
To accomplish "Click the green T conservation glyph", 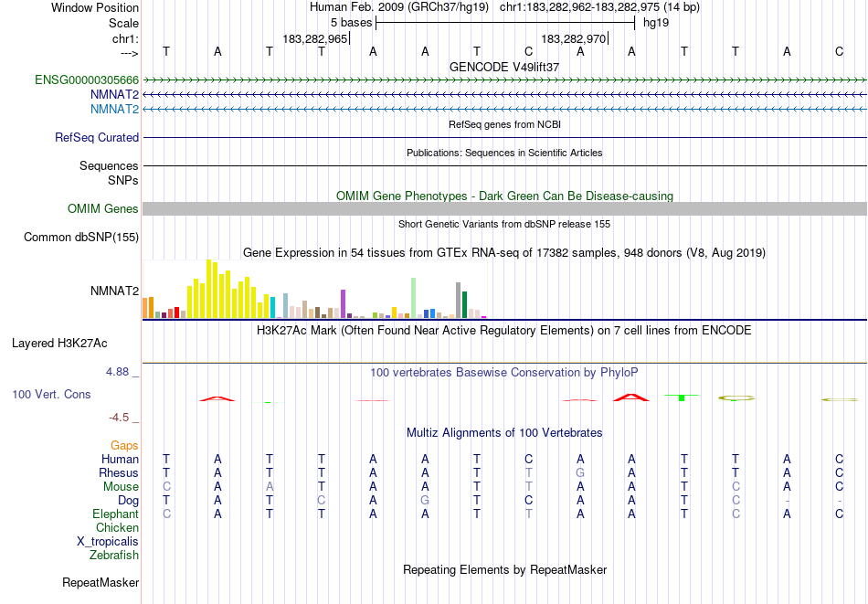I will (x=682, y=397).
